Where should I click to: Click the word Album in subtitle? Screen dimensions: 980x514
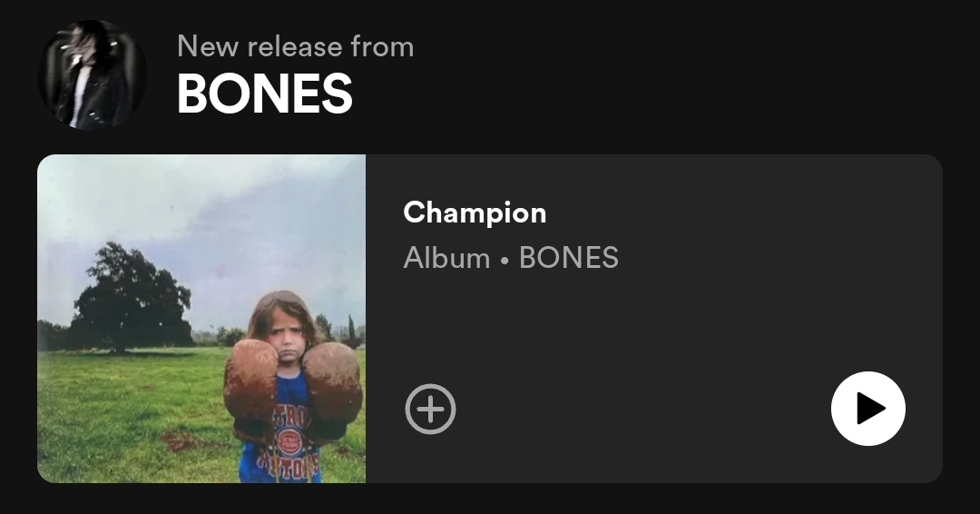point(446,258)
